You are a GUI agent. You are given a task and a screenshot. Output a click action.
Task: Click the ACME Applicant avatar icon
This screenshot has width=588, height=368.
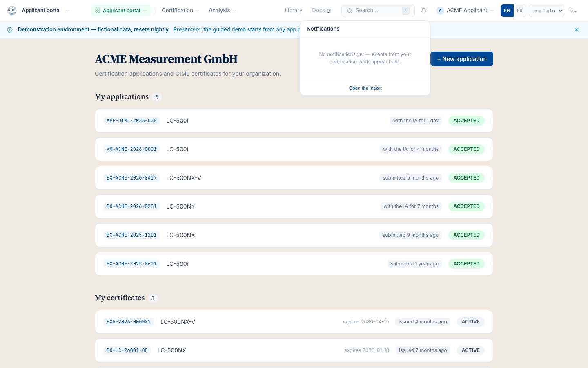pyautogui.click(x=440, y=11)
